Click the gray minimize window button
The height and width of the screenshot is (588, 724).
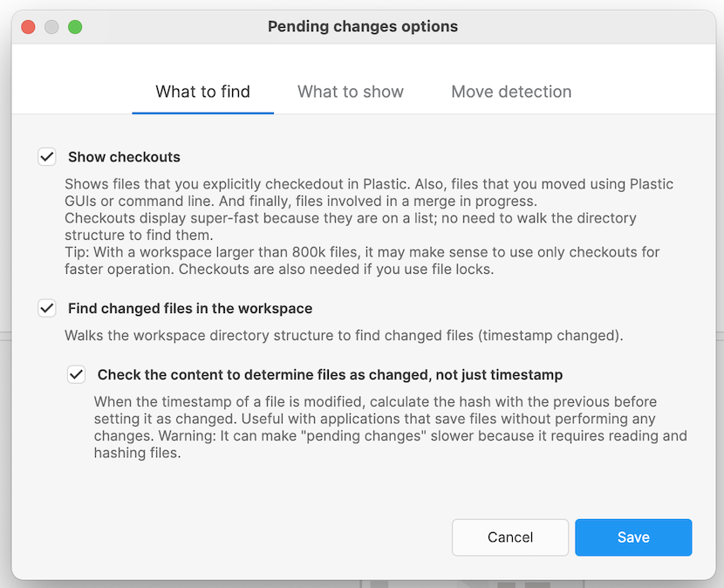tap(51, 27)
